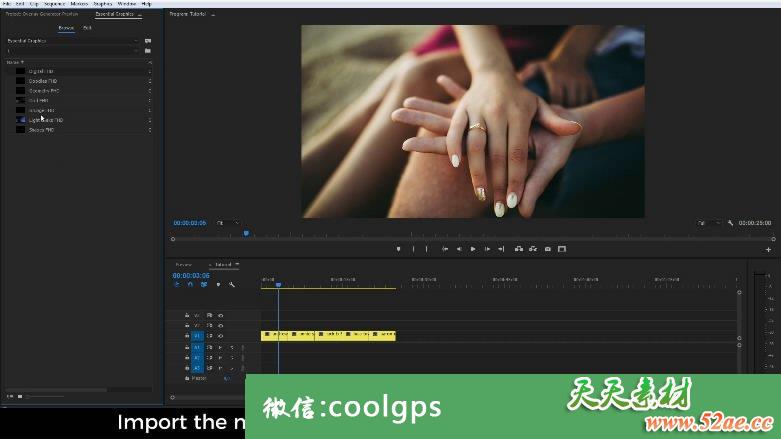Screen dimensions: 781x439
Task: Open the Tutorial sequence tab menu
Action: [237, 265]
